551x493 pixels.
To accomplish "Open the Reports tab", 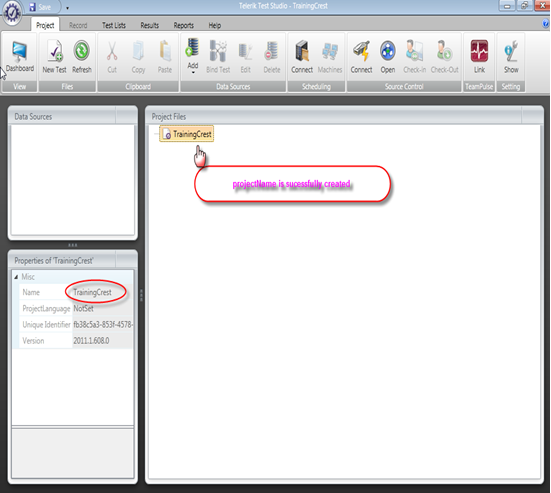I will click(183, 25).
